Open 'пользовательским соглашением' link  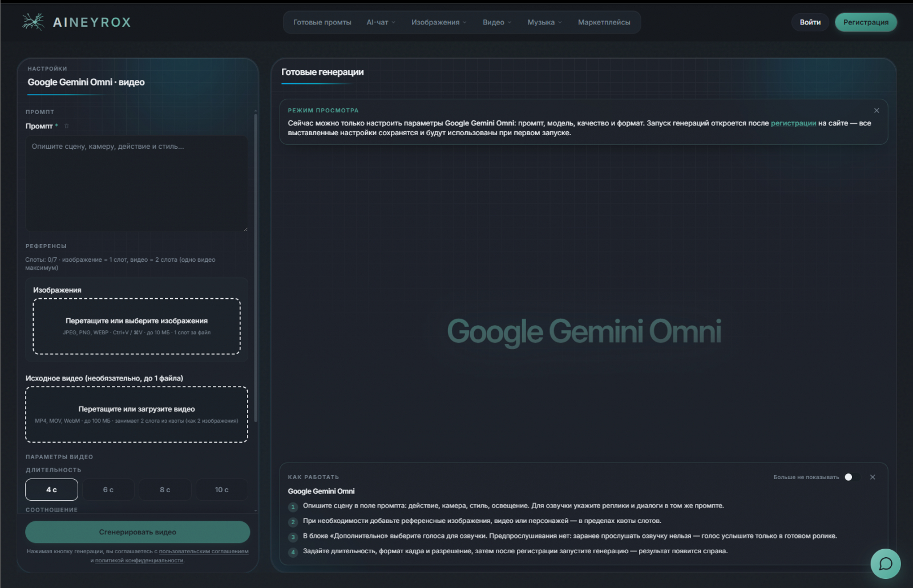pyautogui.click(x=204, y=551)
